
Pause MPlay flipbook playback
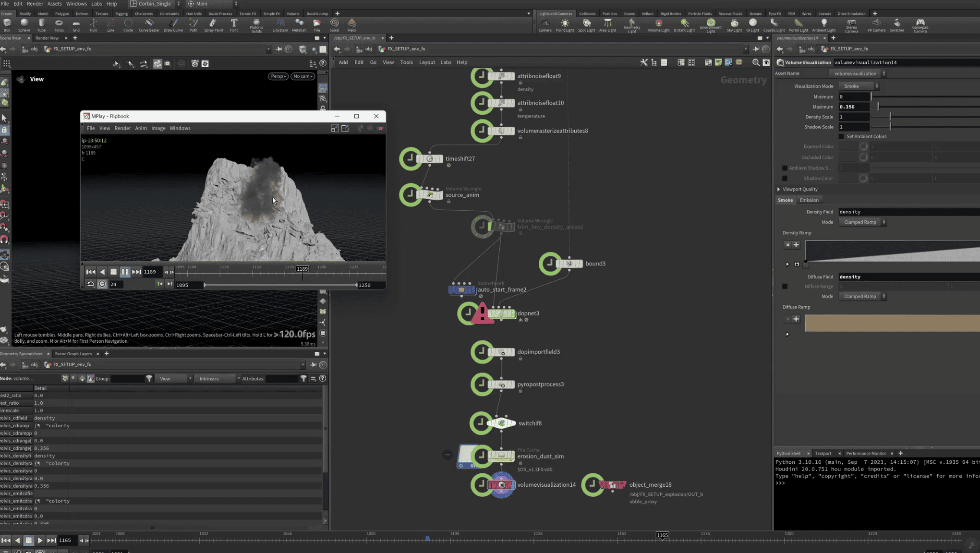pos(125,272)
